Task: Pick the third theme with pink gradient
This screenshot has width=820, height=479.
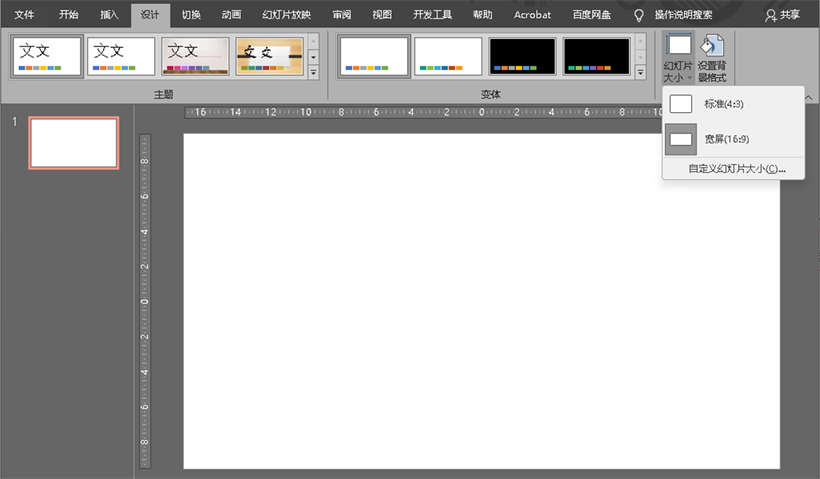Action: (x=196, y=57)
